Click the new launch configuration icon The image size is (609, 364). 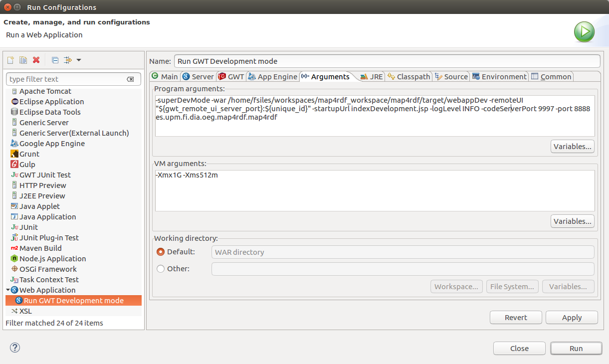(x=10, y=60)
